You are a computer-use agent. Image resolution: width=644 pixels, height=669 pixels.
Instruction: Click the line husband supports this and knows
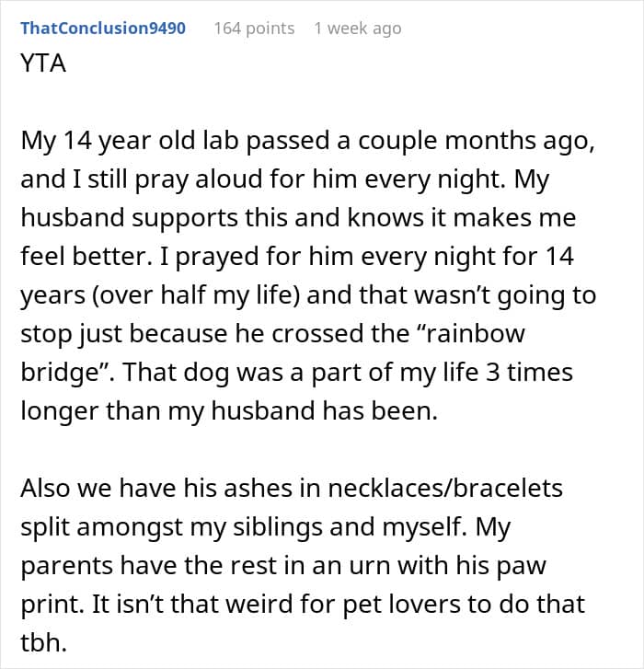(298, 218)
